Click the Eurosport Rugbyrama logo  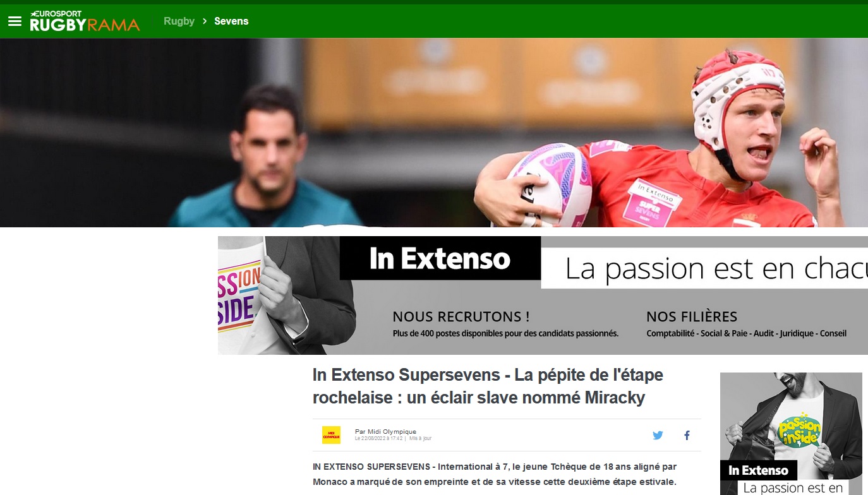85,21
